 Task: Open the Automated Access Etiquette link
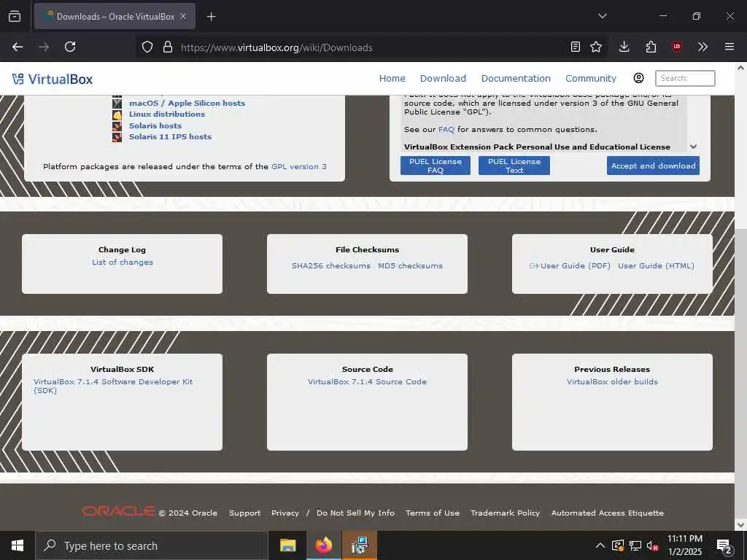point(608,513)
